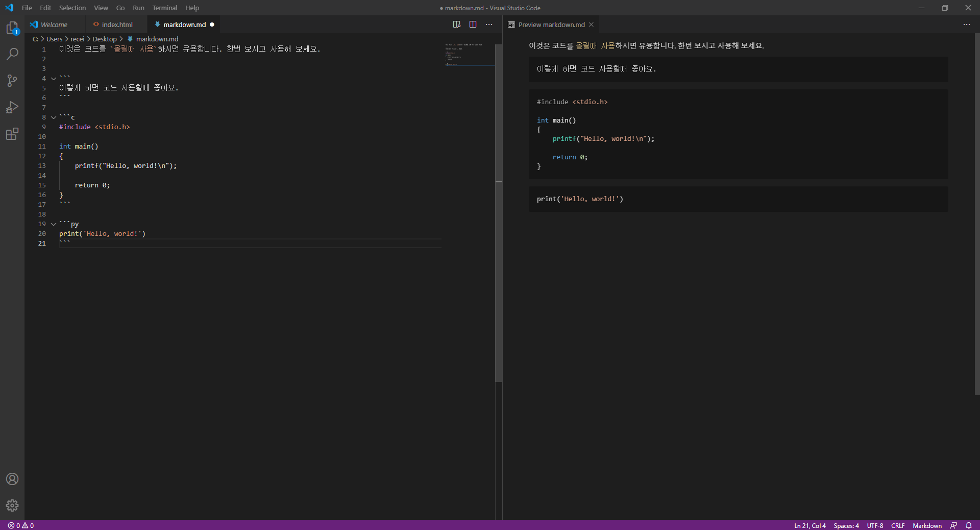Minimize the VS Code window
The height and width of the screenshot is (530, 980).
pos(921,8)
